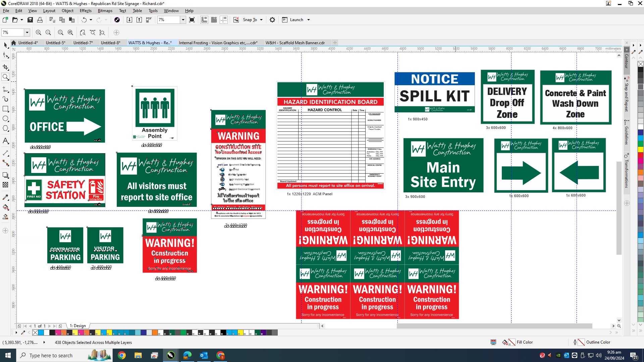
Task: Open the Options gear icon
Action: point(272,20)
